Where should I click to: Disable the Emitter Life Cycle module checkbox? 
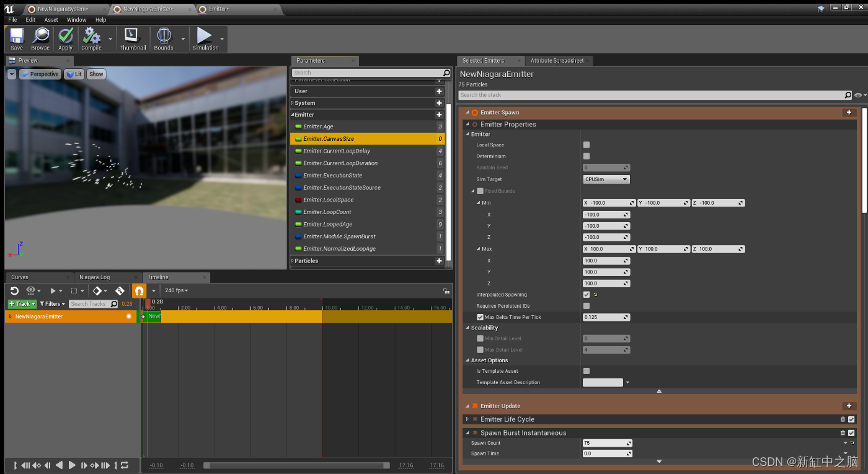click(x=851, y=419)
